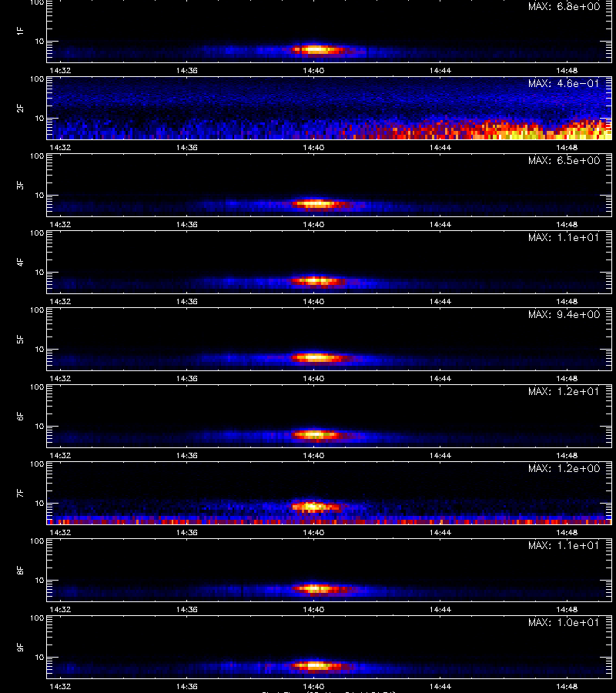Click the 14:48 time label under 4F panel

pyautogui.click(x=567, y=301)
